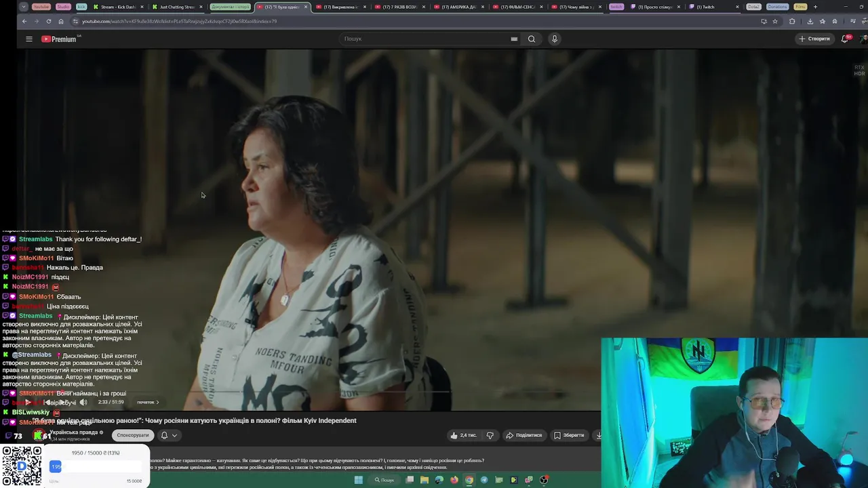
Task: Jump to chapter 'початок' chevron
Action: (x=157, y=403)
